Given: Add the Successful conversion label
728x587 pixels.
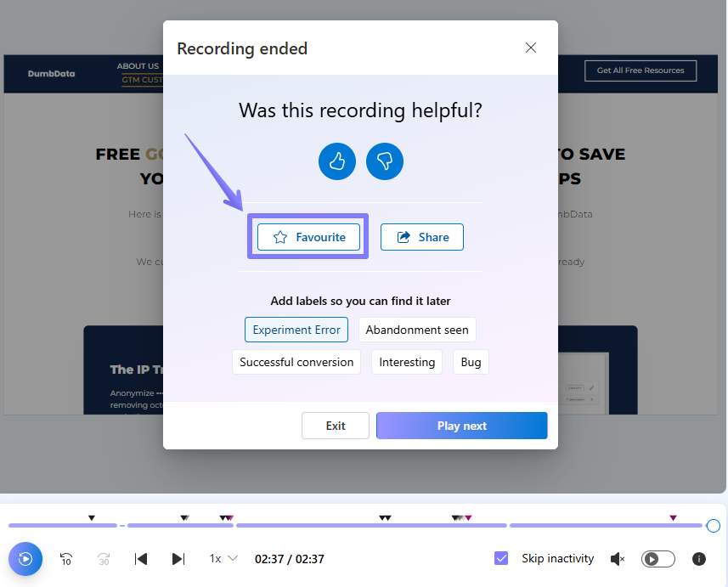Looking at the screenshot, I should (296, 362).
